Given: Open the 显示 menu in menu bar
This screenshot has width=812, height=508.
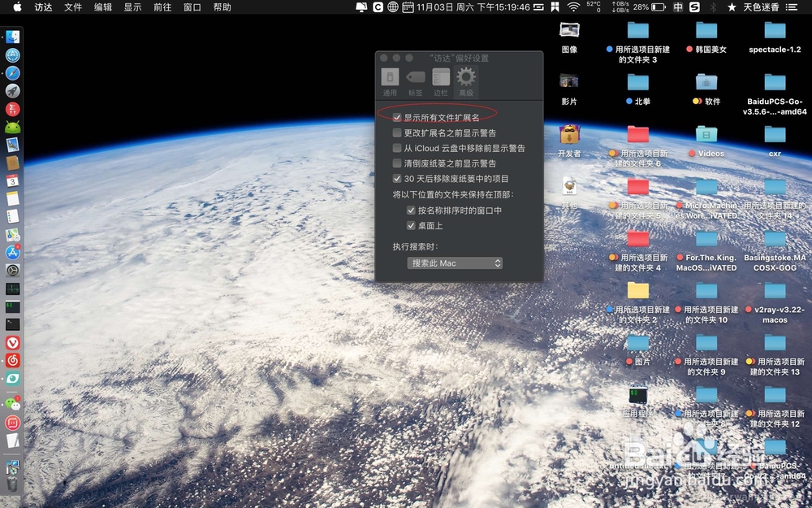Looking at the screenshot, I should 132,7.
